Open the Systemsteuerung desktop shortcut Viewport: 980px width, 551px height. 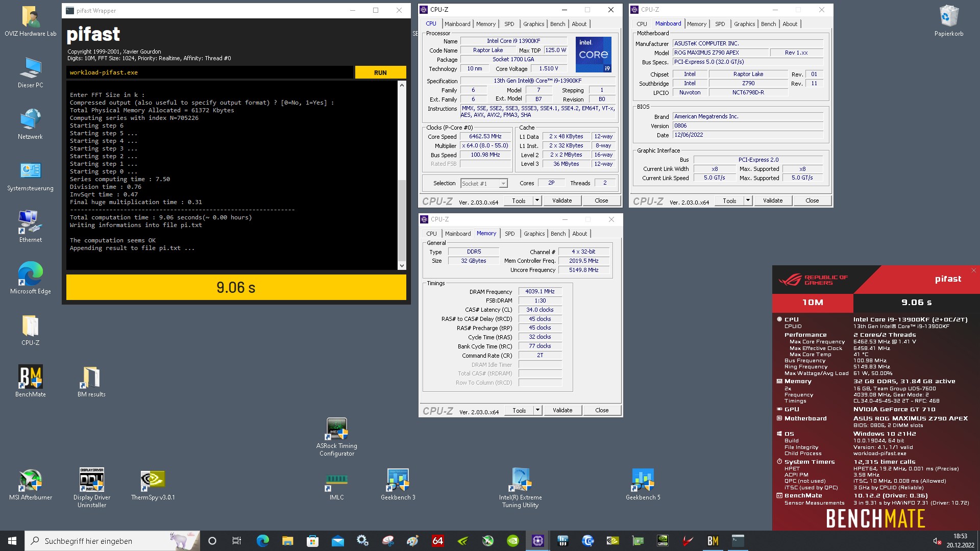[31, 176]
